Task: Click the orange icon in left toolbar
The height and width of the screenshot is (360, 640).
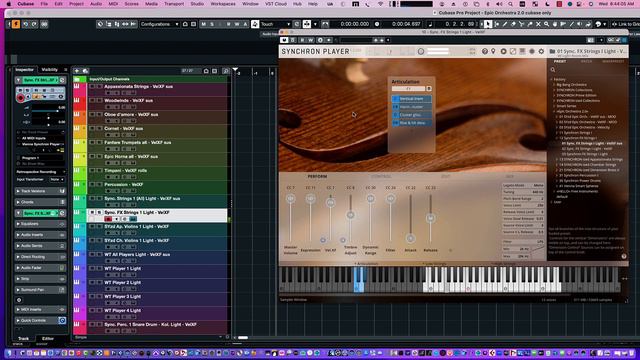Action: [16, 24]
